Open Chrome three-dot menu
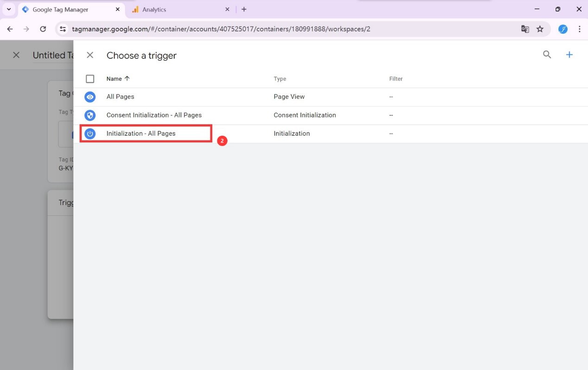This screenshot has height=370, width=588. coord(580,29)
